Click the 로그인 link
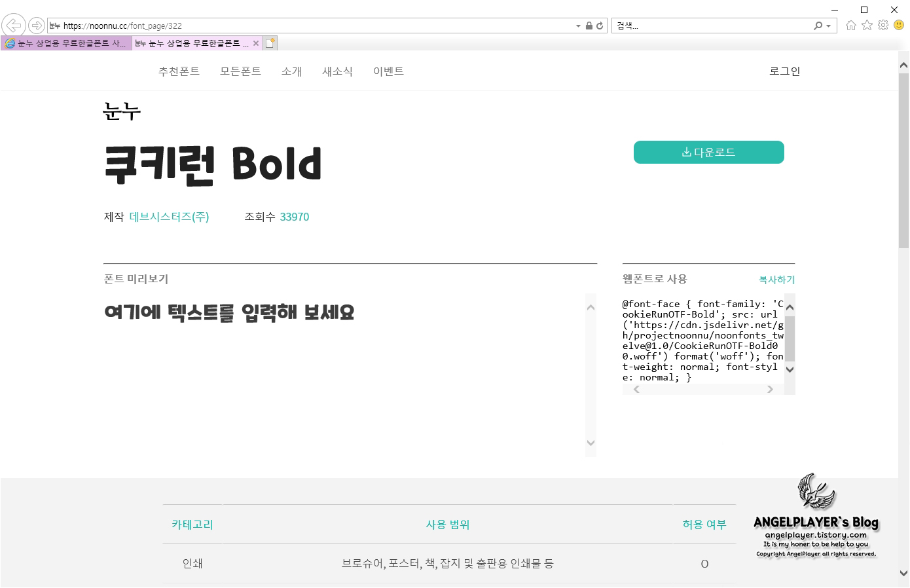This screenshot has height=588, width=910. click(x=784, y=71)
